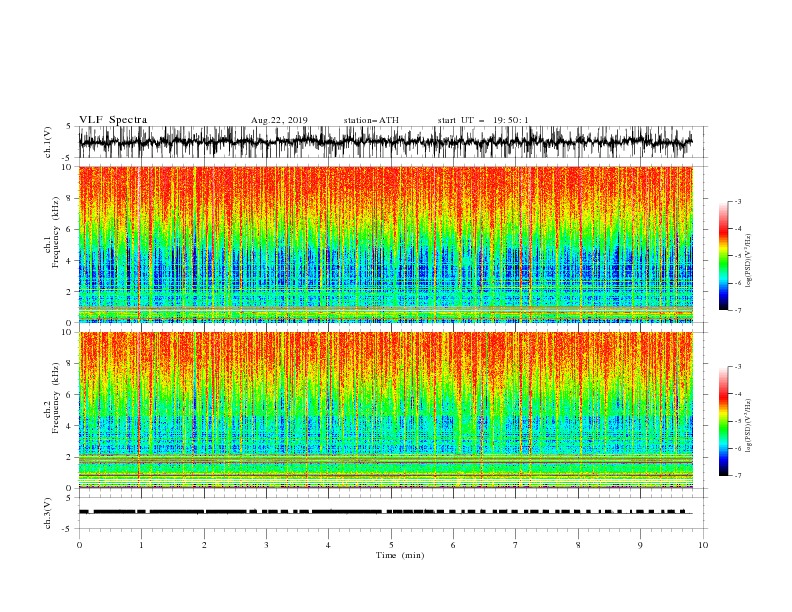Click the 0 label on the Time axis

pyautogui.click(x=79, y=545)
